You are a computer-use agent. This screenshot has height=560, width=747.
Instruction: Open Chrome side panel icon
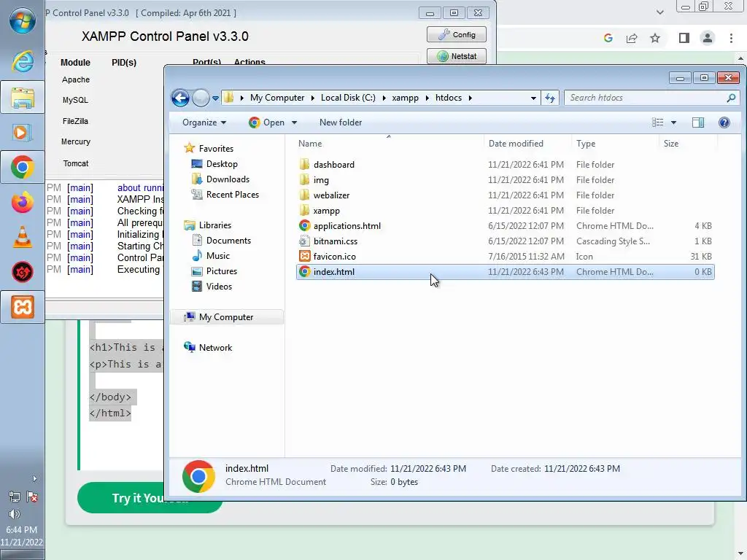[x=684, y=38]
